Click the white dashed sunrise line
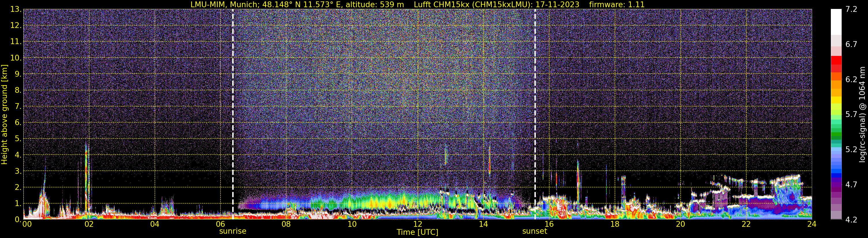This screenshot has width=868, height=238. tap(233, 114)
